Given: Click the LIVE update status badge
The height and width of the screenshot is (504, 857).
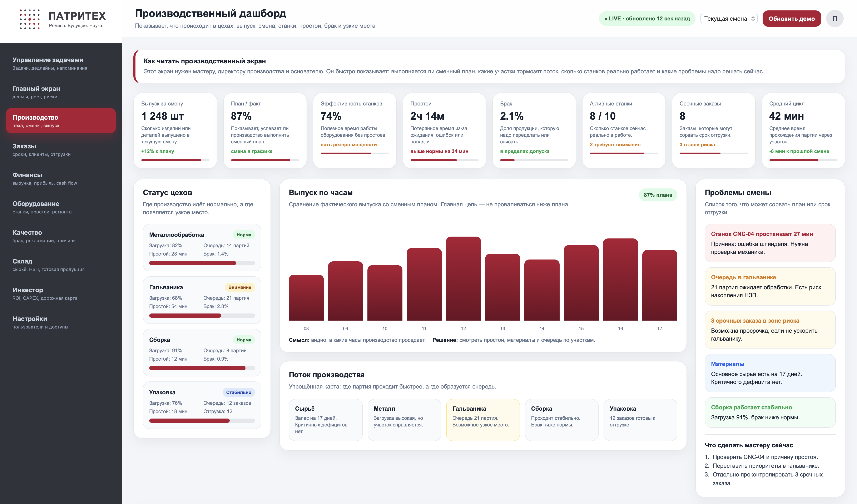Looking at the screenshot, I should click(647, 19).
